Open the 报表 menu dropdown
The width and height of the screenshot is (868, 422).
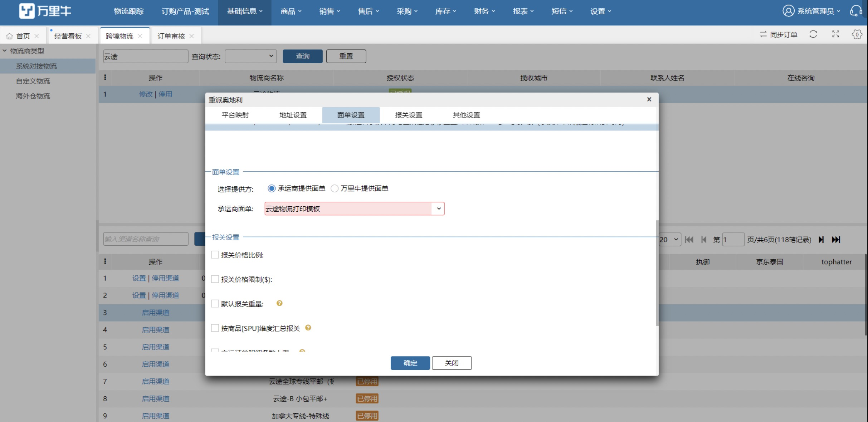523,11
